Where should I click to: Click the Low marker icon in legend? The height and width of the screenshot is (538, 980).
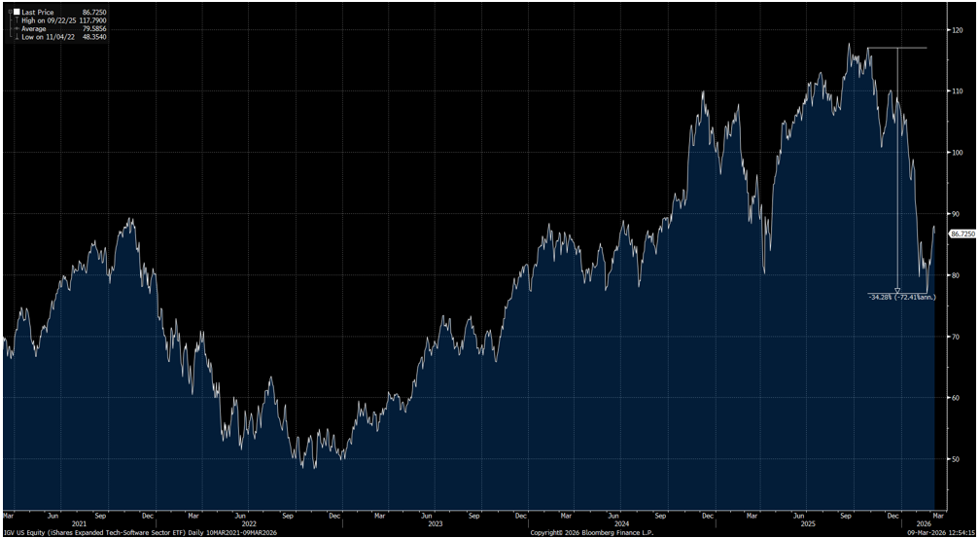(x=16, y=37)
